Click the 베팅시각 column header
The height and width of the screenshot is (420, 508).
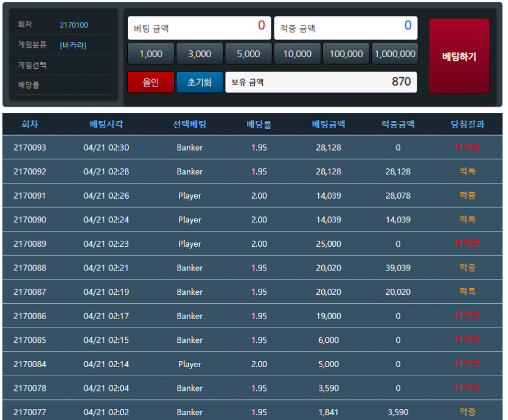[106, 124]
